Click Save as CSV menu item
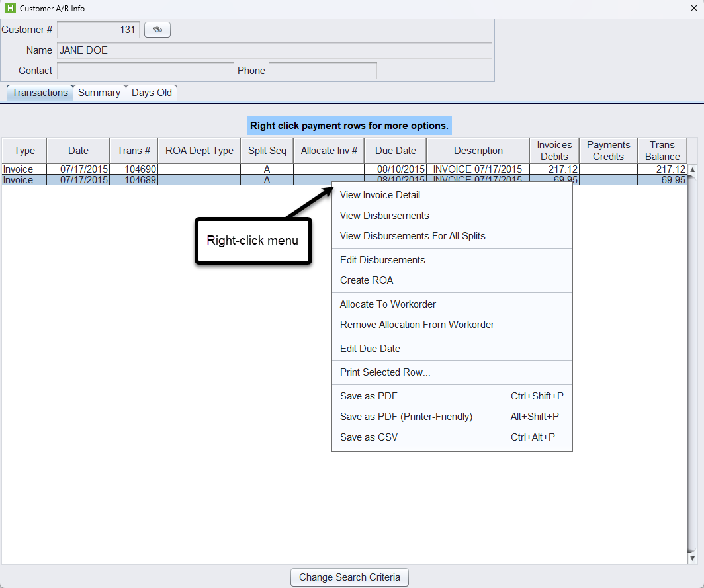Image resolution: width=704 pixels, height=588 pixels. coord(369,437)
